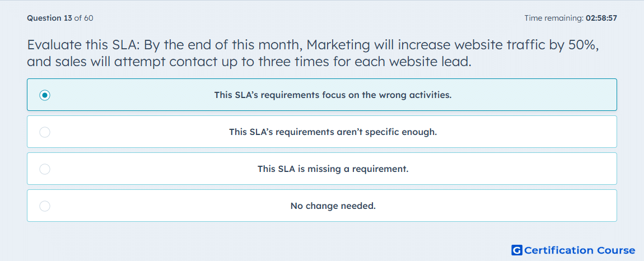Screen dimensions: 644x261
Task: Select the 'No change needed' radio button
Action: pyautogui.click(x=45, y=206)
